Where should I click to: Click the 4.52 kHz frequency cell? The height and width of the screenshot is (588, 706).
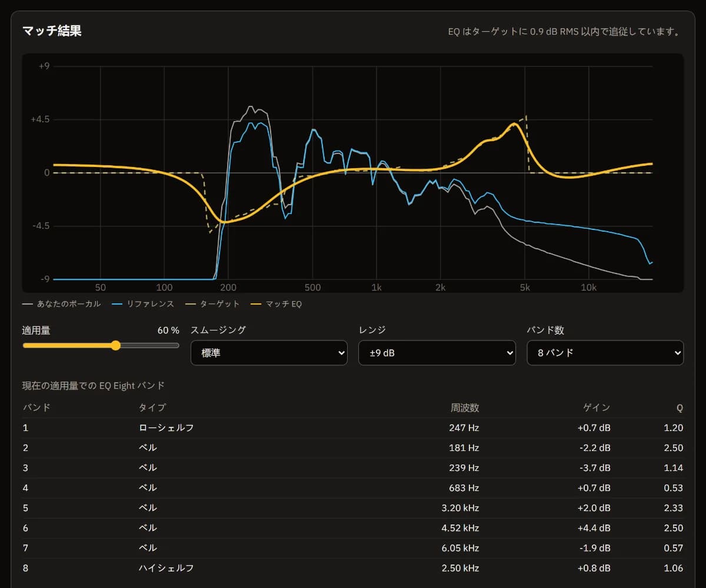pos(461,527)
